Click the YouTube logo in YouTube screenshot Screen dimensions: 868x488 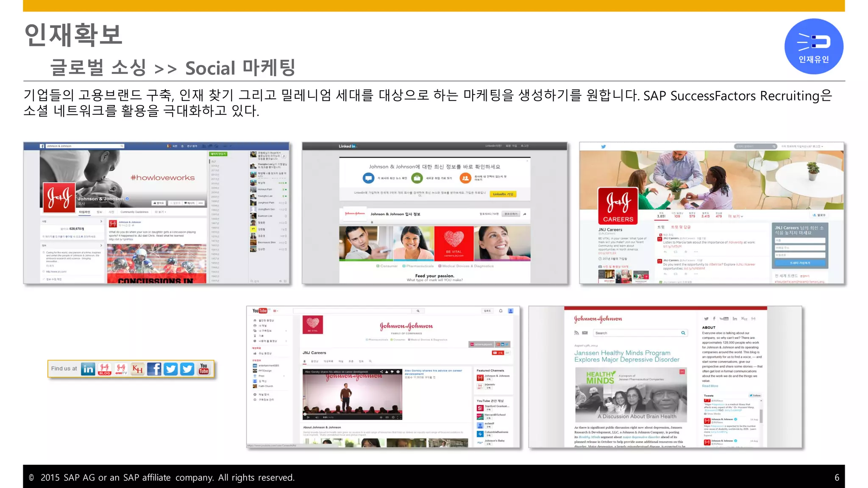click(x=260, y=311)
